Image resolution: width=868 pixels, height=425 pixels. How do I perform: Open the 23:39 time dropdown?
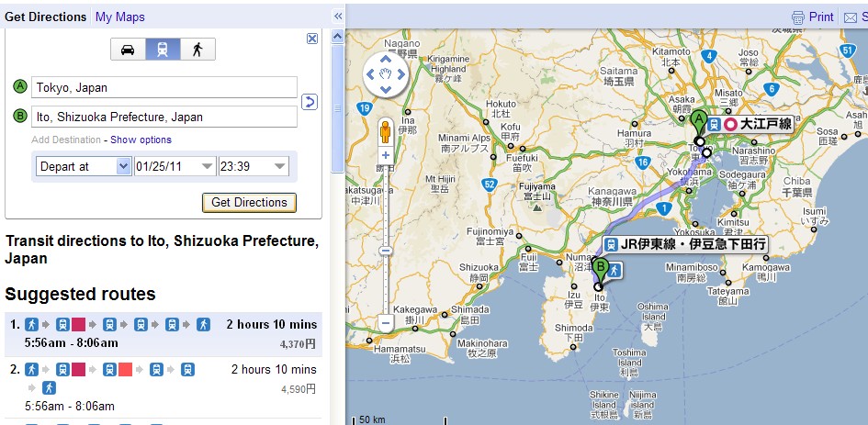tap(254, 166)
